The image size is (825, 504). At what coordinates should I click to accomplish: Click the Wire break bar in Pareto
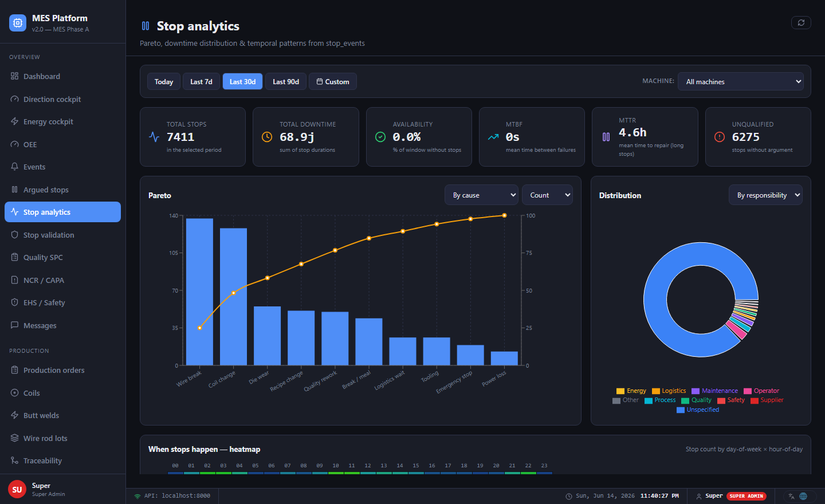[x=199, y=292]
